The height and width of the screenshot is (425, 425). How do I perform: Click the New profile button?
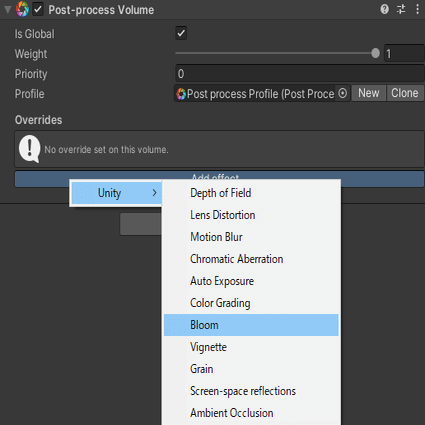pos(369,93)
